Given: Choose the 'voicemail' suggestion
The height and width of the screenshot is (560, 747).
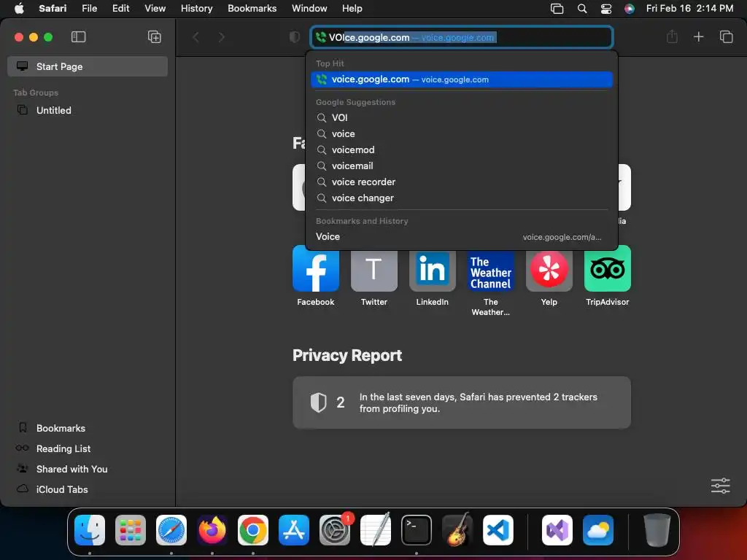Looking at the screenshot, I should (462, 166).
